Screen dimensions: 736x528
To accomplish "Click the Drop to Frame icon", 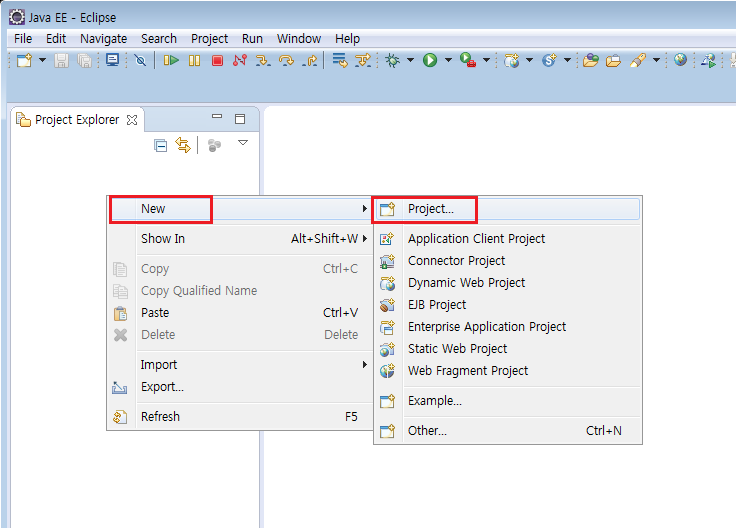I will pos(339,61).
